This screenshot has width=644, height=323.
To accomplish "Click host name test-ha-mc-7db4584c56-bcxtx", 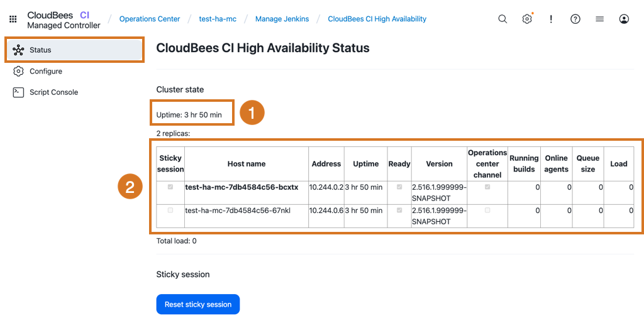I will (241, 187).
